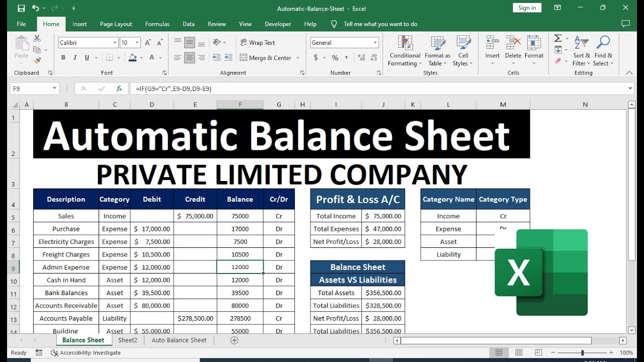This screenshot has width=644, height=362.
Task: Expand the formula bar
Action: pyautogui.click(x=630, y=88)
